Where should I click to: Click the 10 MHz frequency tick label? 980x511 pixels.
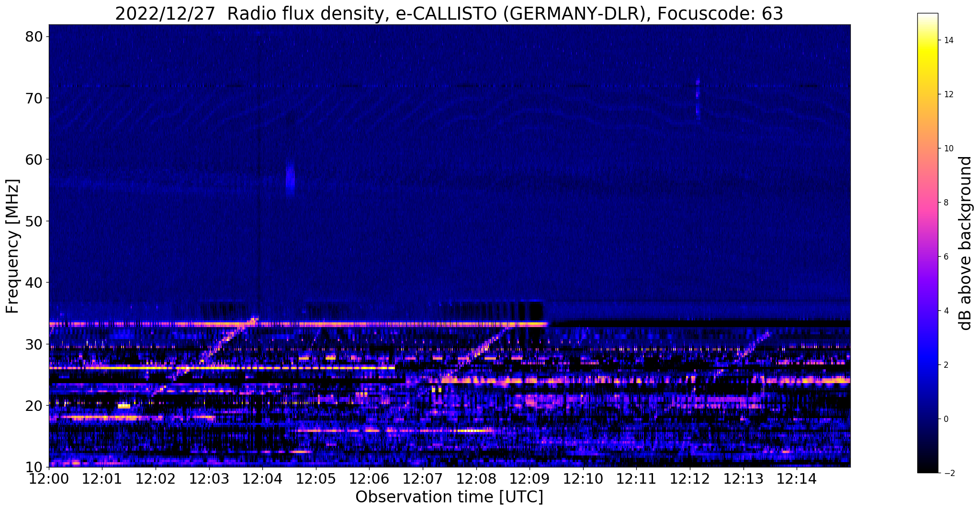(34, 467)
